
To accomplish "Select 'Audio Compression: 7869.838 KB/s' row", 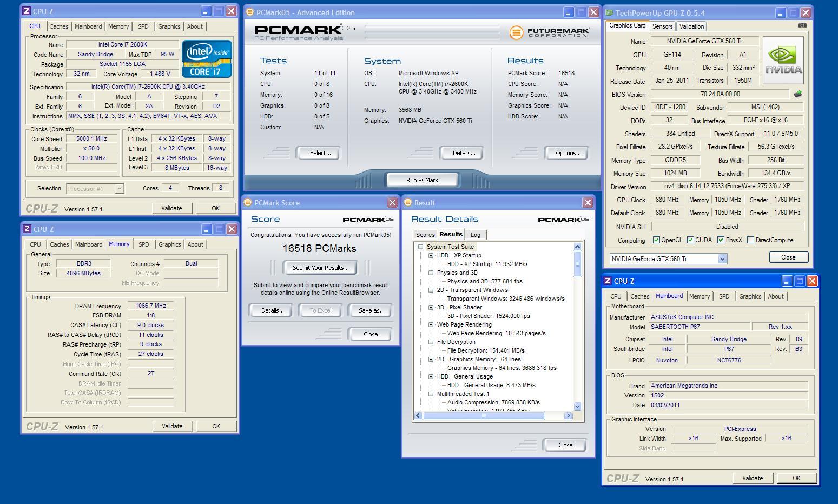I will point(493,402).
